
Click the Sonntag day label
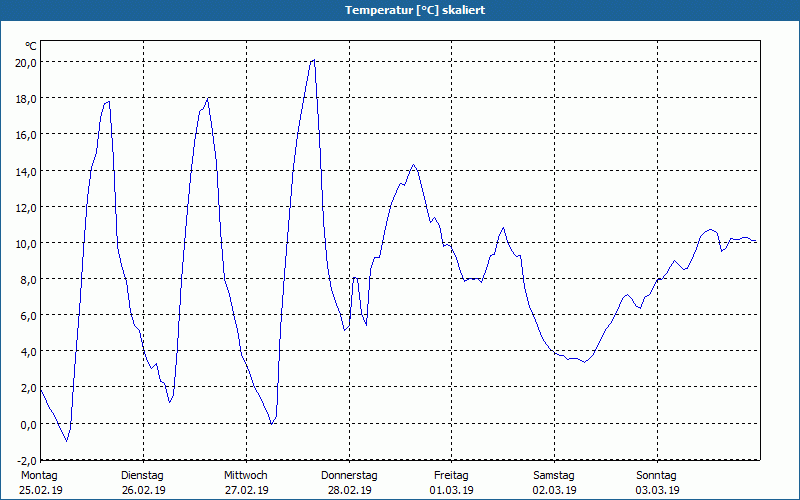click(657, 476)
